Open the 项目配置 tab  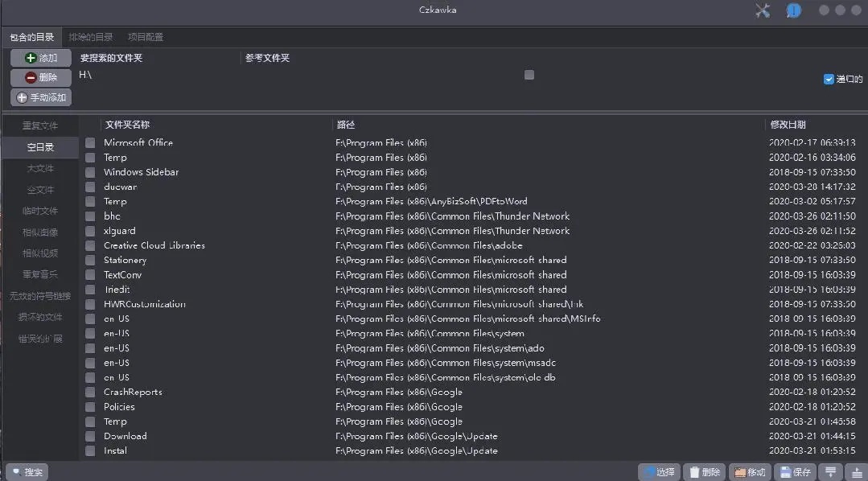[146, 37]
